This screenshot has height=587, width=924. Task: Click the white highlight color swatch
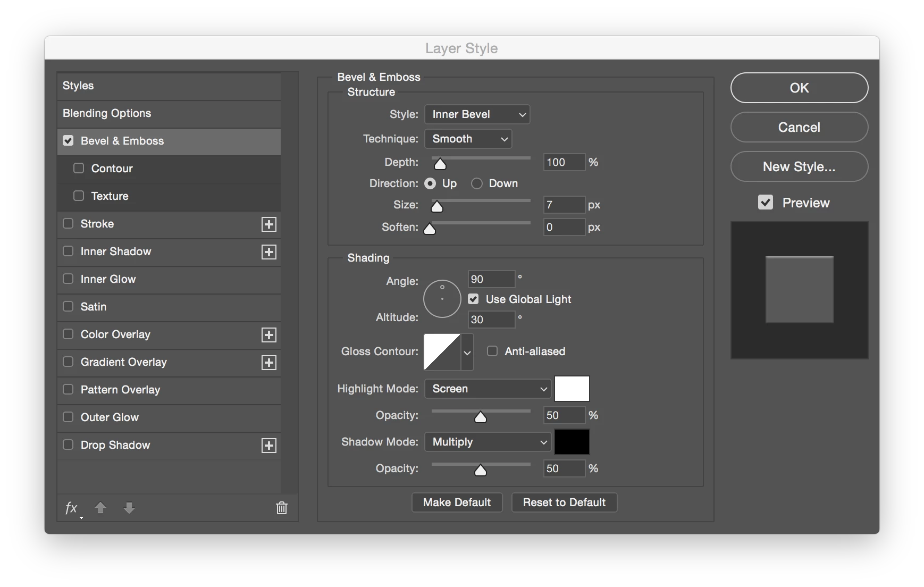[572, 389]
